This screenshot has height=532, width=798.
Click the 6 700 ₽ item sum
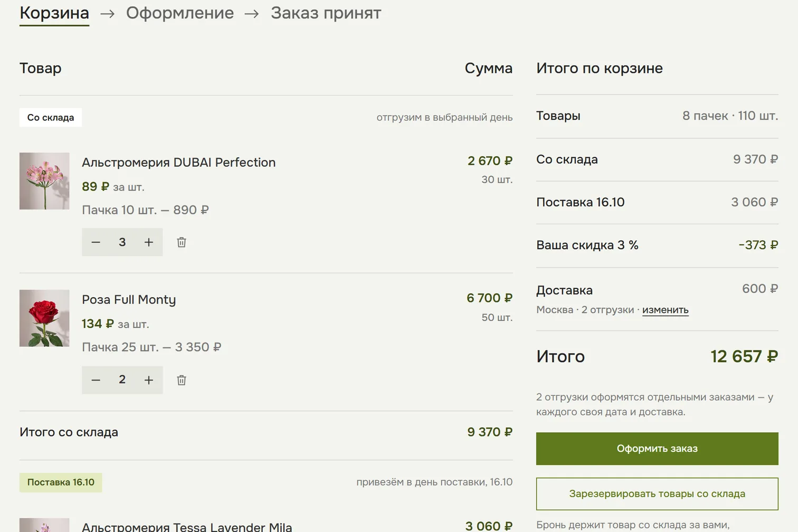[490, 298]
